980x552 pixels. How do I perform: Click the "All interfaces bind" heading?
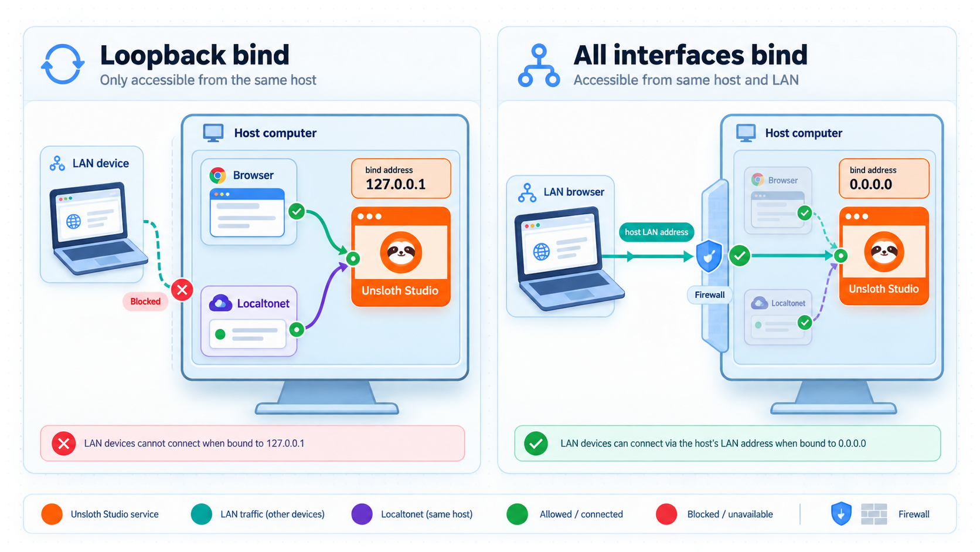click(x=690, y=55)
